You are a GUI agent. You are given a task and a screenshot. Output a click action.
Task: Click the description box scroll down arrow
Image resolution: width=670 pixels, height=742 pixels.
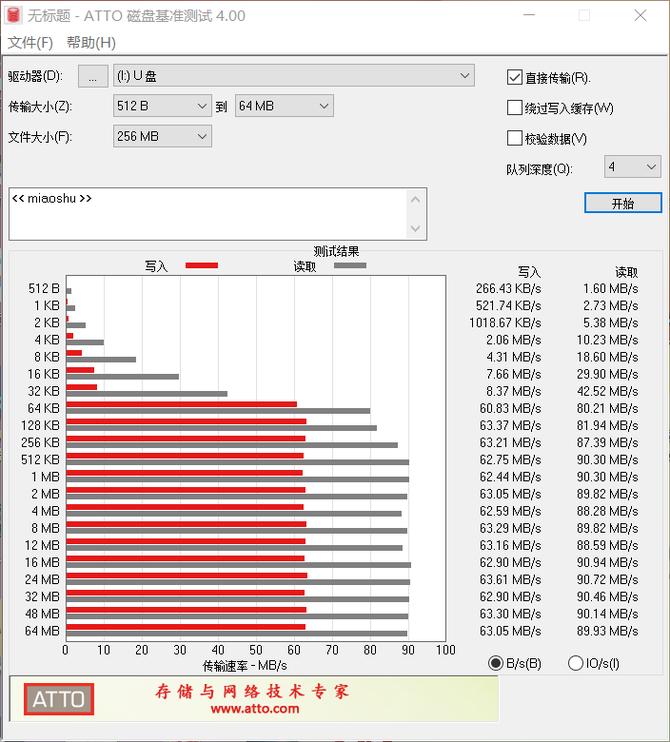pos(417,229)
